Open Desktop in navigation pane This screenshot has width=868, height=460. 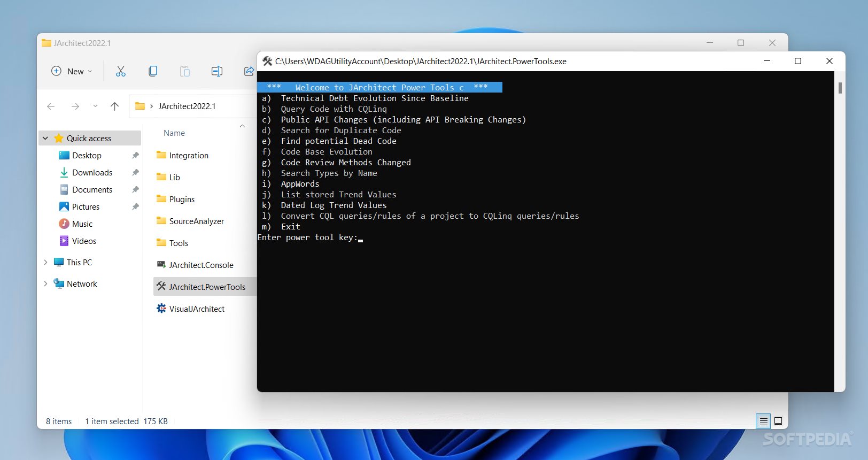pos(87,155)
